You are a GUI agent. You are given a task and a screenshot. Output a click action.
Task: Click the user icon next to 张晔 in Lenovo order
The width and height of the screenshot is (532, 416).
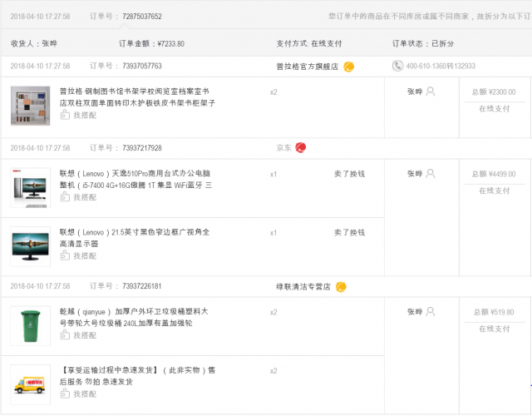pos(431,174)
